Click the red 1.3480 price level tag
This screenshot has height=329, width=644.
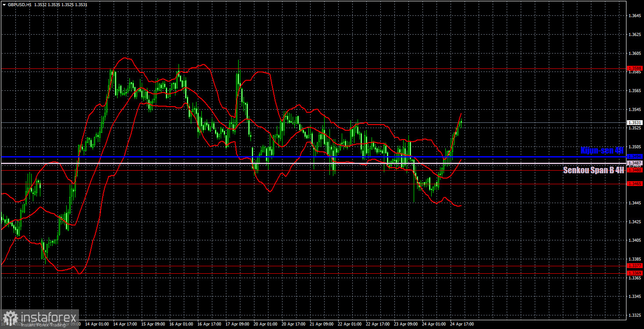tap(635, 170)
